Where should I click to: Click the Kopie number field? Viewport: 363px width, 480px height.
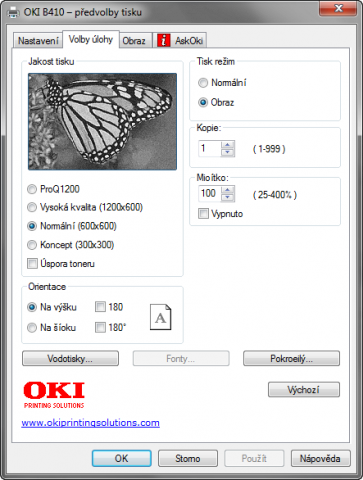[210, 149]
